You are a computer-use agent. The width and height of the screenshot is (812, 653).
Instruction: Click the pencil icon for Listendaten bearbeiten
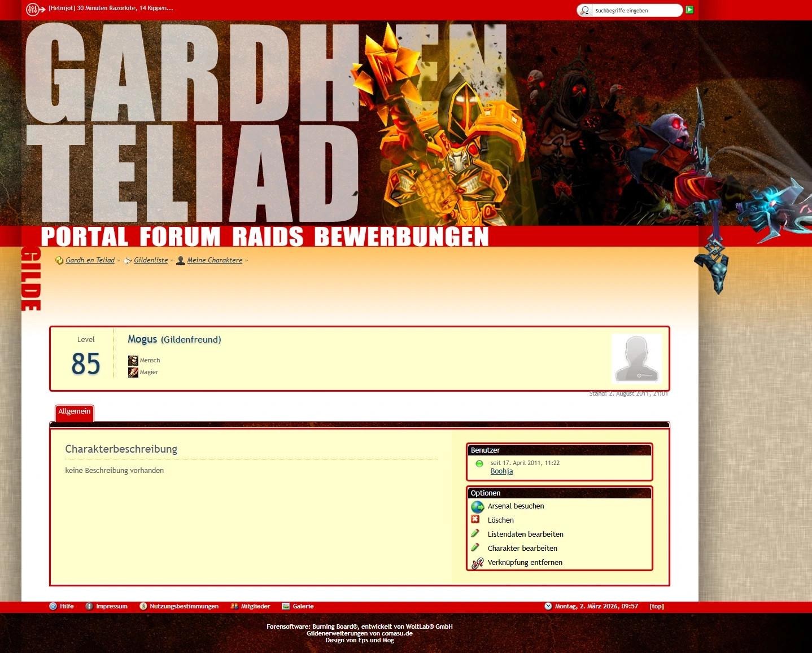475,533
